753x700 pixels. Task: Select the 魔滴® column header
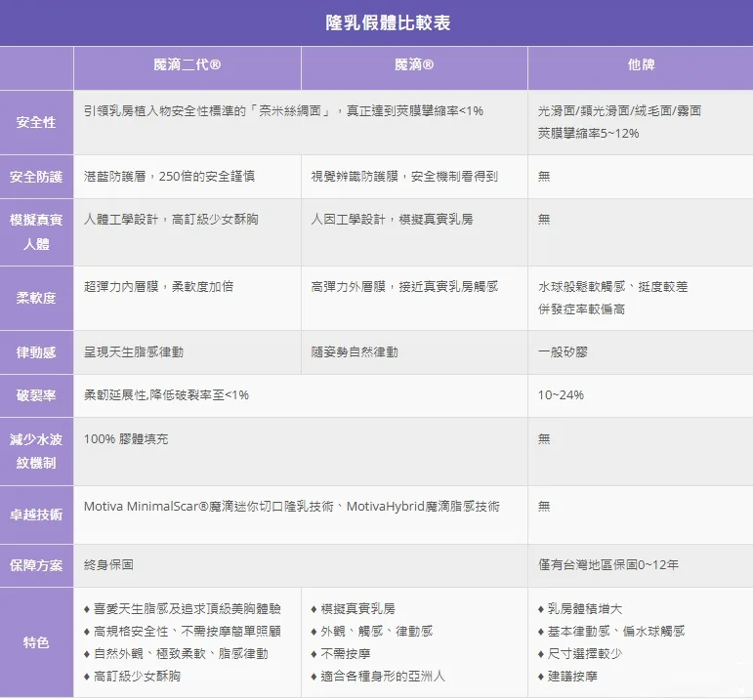tap(414, 64)
